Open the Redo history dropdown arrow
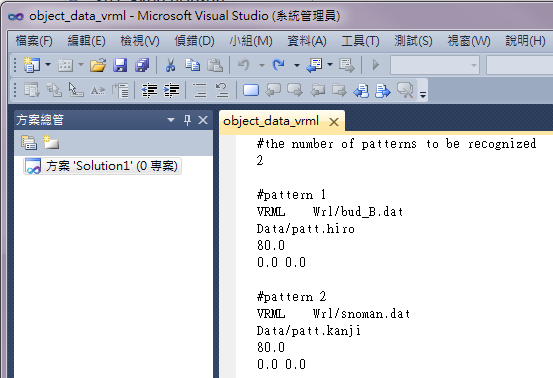The width and height of the screenshot is (553, 378). (x=297, y=65)
